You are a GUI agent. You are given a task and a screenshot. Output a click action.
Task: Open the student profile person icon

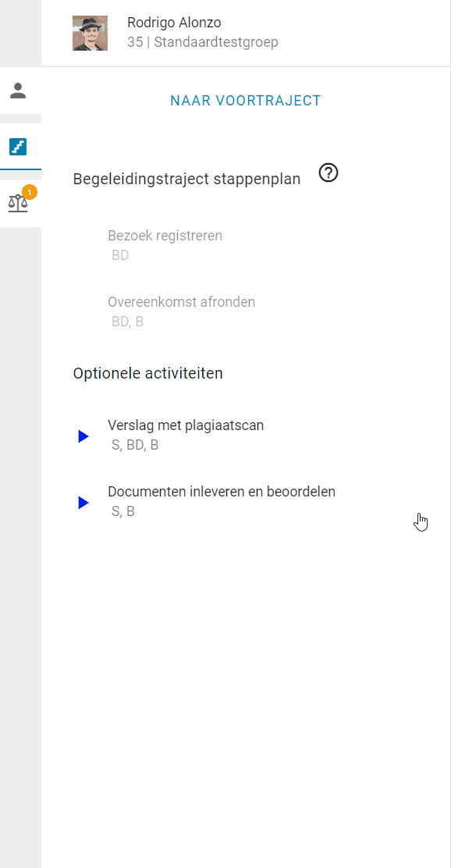tap(19, 89)
